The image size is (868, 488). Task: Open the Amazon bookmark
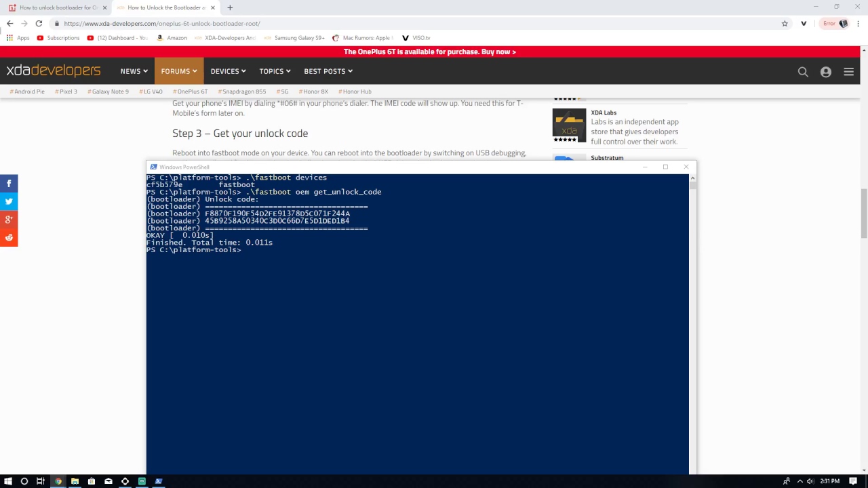[172, 38]
